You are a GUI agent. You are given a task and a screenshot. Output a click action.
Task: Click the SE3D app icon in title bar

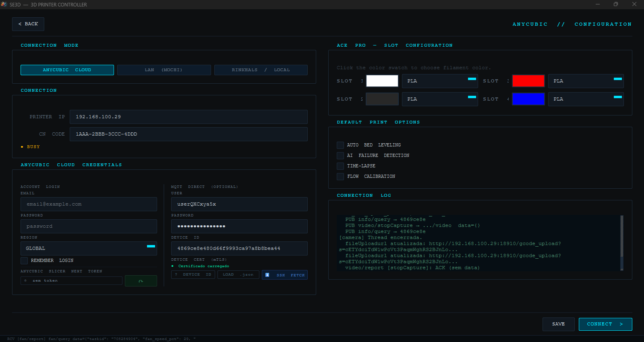(x=4, y=4)
